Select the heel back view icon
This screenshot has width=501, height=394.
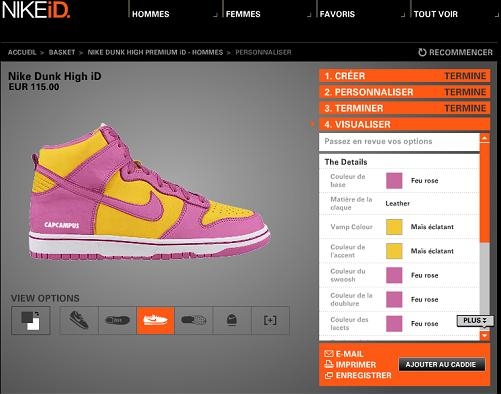(232, 320)
